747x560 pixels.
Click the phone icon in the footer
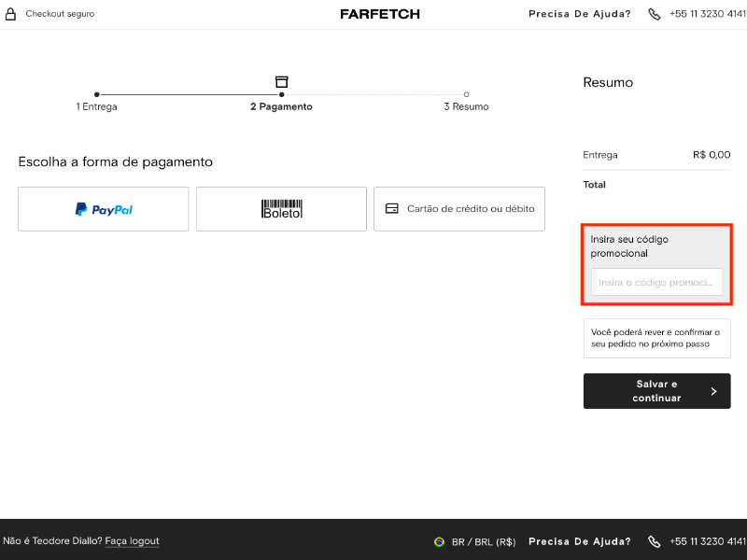tap(655, 542)
